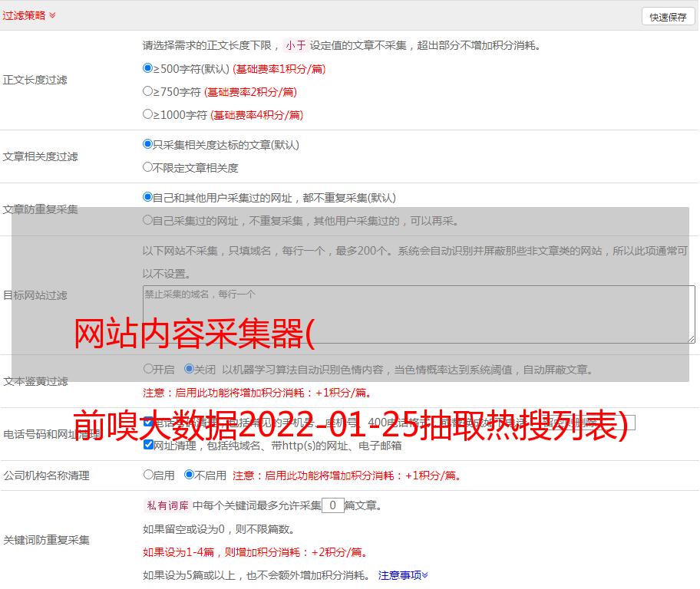Select the ≥750字符 length option
The height and width of the screenshot is (589, 700).
coord(147,91)
